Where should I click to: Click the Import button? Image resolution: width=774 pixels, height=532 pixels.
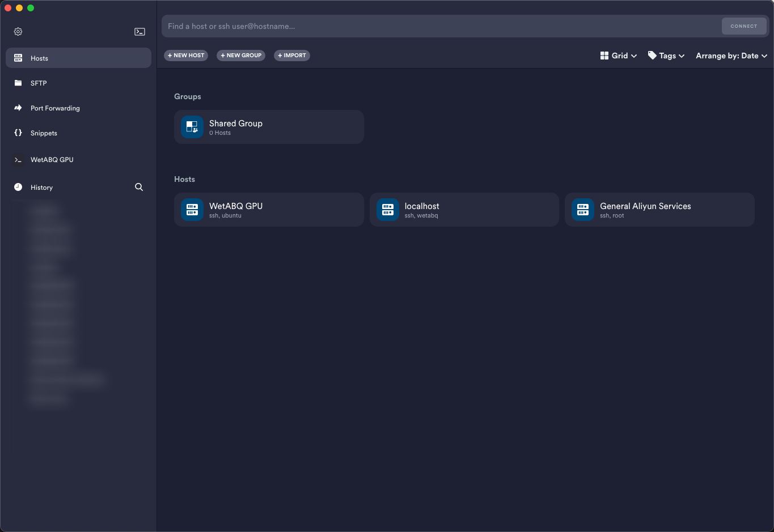click(292, 56)
